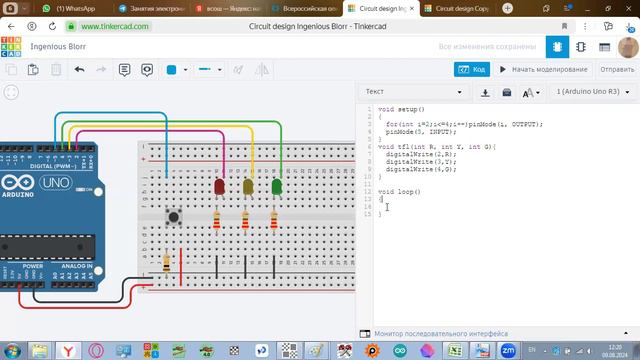Download the code
Image resolution: width=640 pixels, height=360 pixels.
[485, 93]
